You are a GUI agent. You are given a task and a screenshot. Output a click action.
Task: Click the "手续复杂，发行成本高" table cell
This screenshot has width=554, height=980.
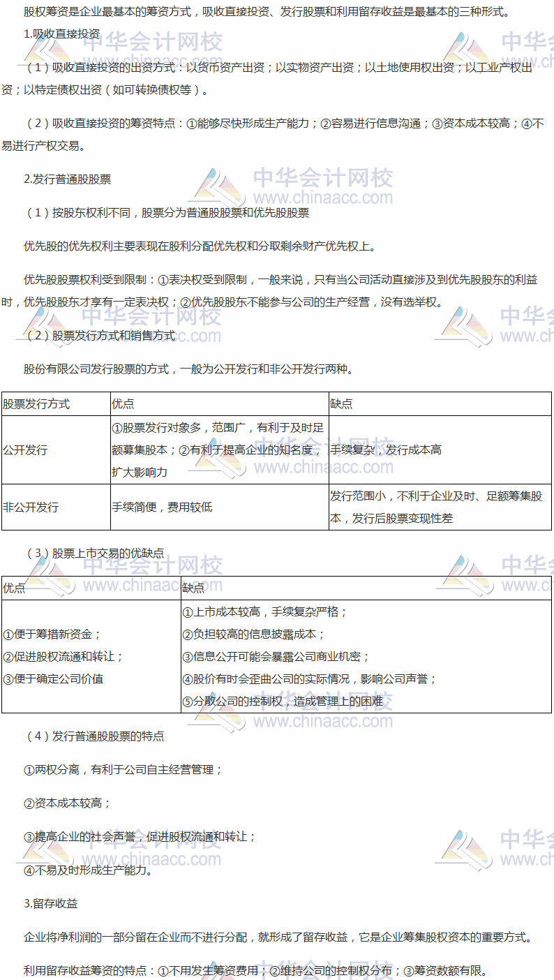pos(386,450)
